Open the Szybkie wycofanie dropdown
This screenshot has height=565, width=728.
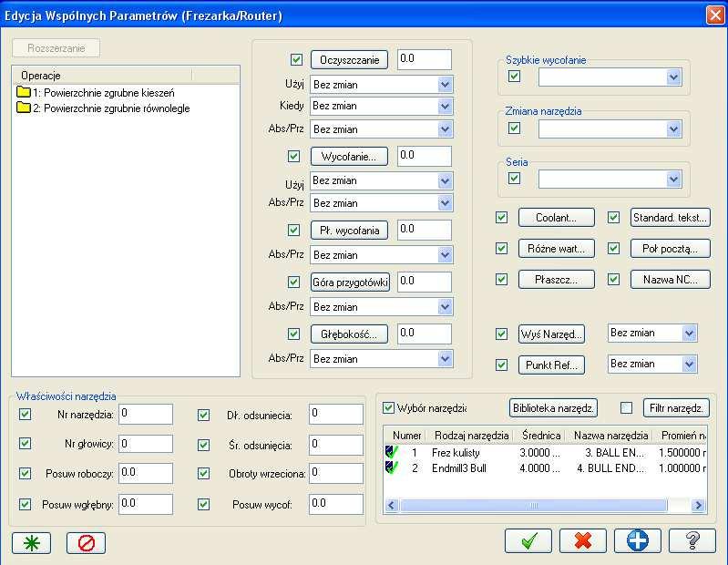[x=610, y=77]
